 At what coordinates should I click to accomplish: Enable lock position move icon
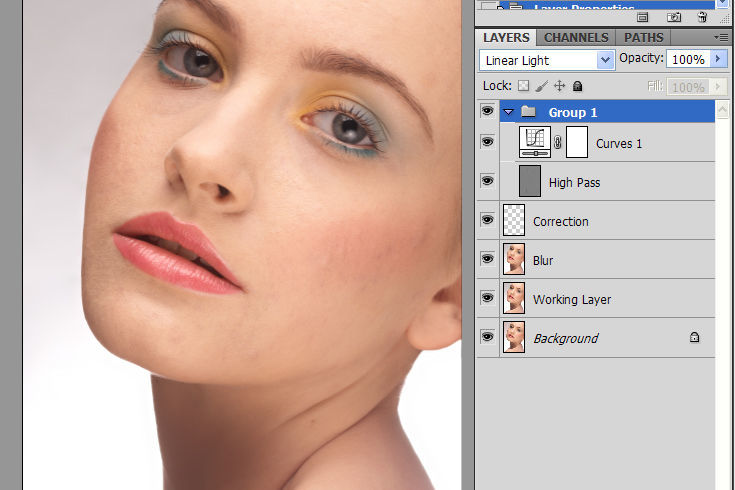pyautogui.click(x=559, y=86)
